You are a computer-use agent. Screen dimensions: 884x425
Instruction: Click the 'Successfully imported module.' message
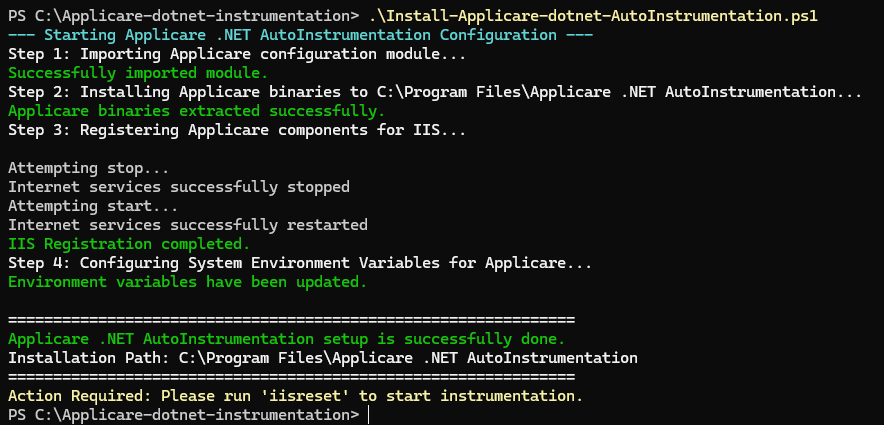coord(138,73)
